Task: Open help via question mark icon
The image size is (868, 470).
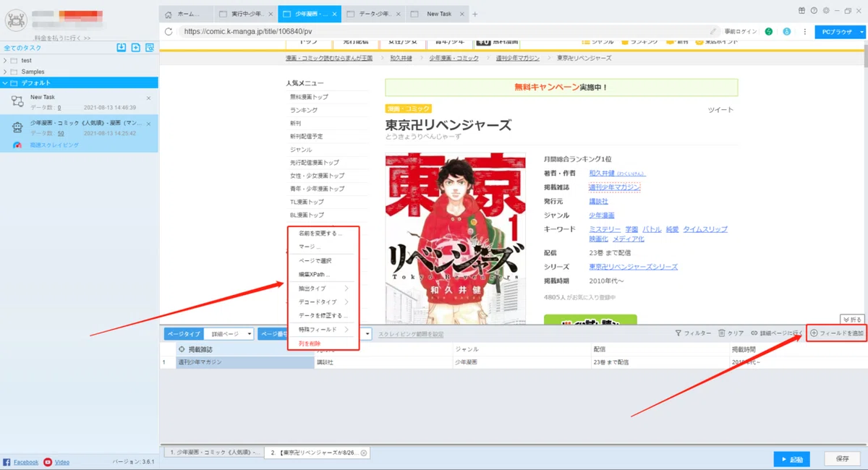Action: coord(814,11)
